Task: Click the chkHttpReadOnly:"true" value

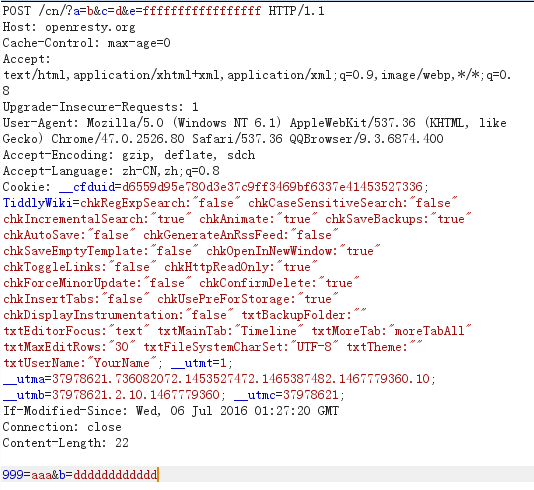Action: (x=240, y=267)
